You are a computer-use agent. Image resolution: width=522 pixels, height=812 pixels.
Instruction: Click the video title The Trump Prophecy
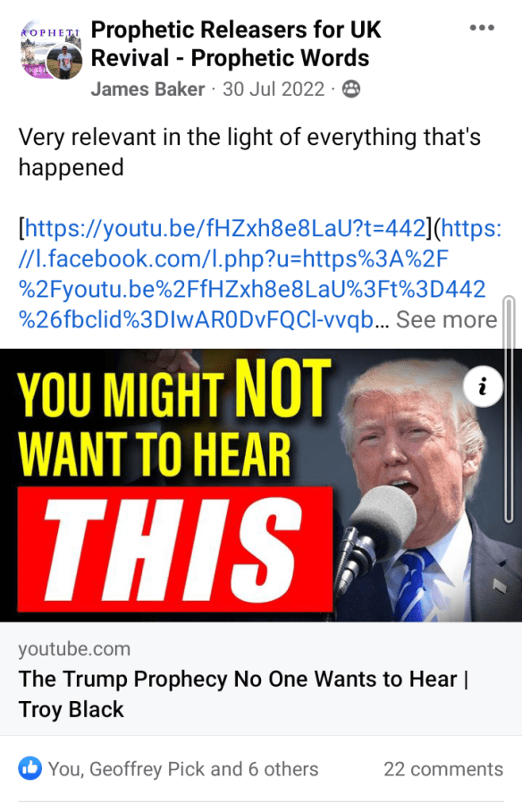pyautogui.click(x=243, y=693)
